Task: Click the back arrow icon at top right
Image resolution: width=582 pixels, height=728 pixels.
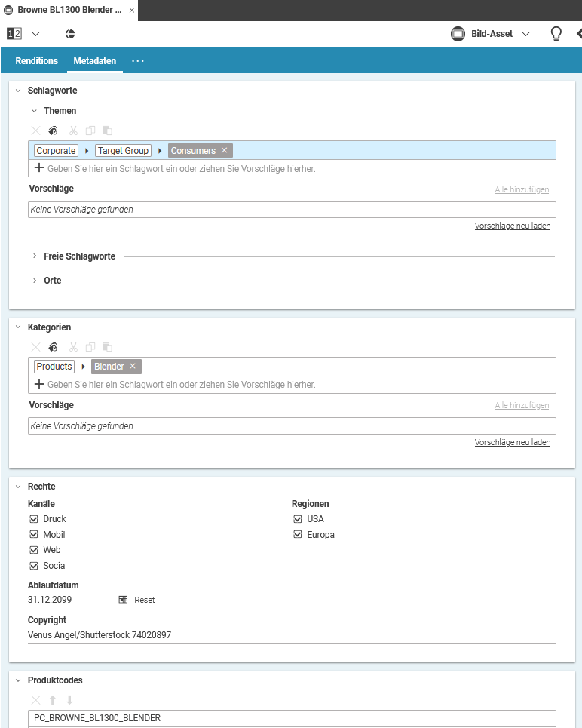Action: [x=578, y=33]
